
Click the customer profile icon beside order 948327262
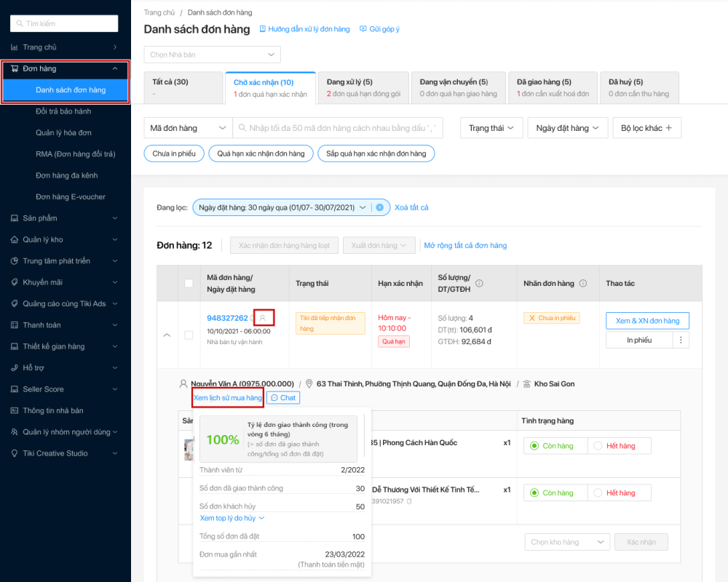[x=263, y=318]
